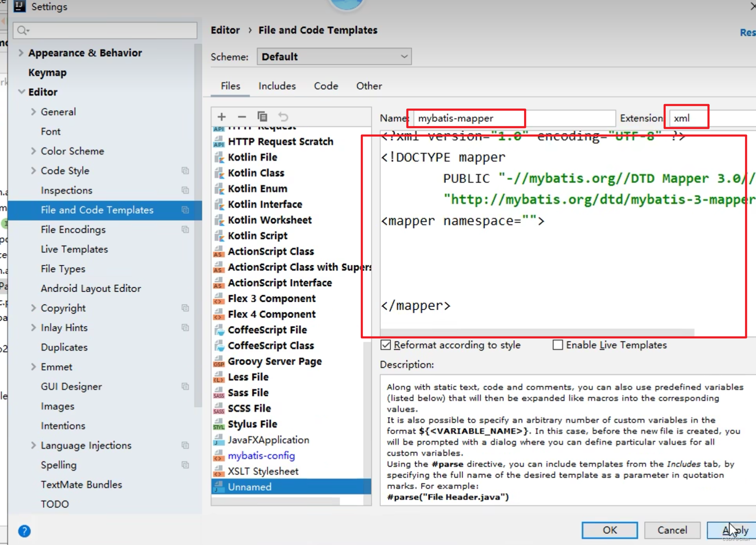Click the JavaFXApplication template icon
The height and width of the screenshot is (545, 756).
coord(219,440)
